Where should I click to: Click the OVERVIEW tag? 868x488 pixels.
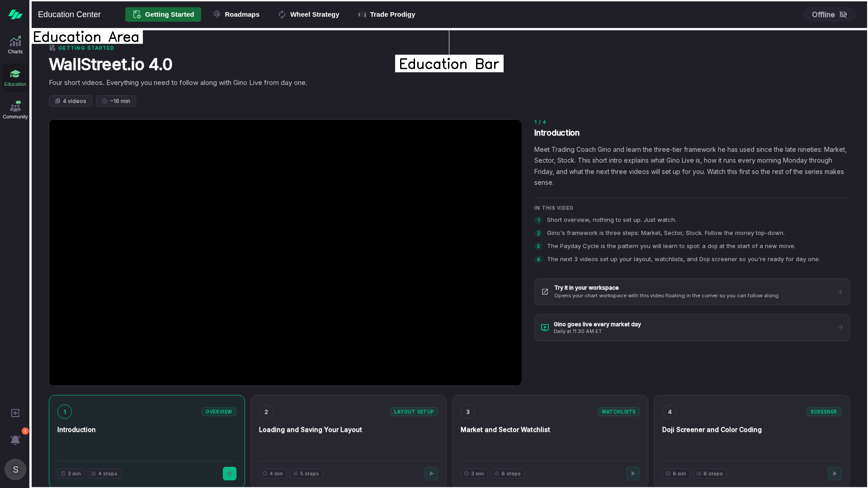click(219, 412)
